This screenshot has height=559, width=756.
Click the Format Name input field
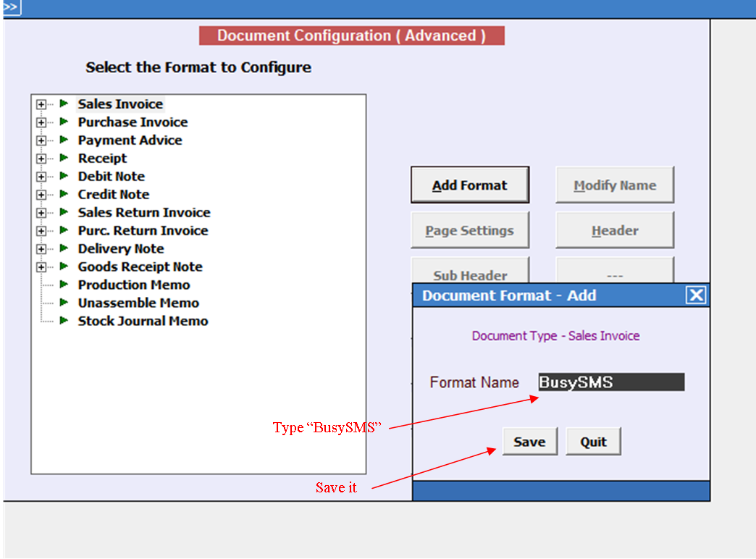(x=611, y=382)
